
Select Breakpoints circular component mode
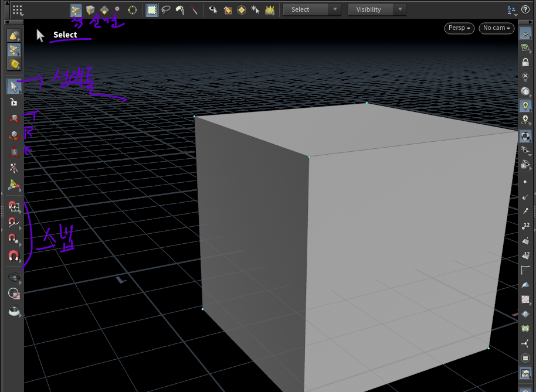click(x=133, y=10)
